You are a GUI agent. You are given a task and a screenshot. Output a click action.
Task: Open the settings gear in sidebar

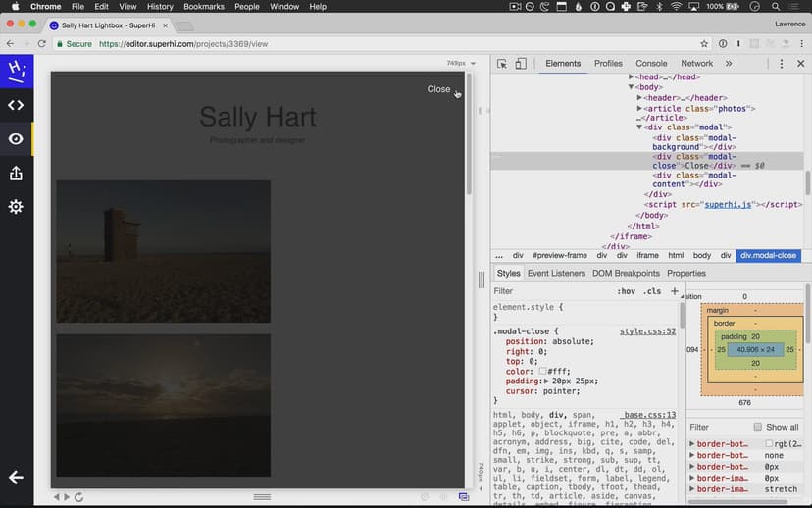pyautogui.click(x=16, y=207)
